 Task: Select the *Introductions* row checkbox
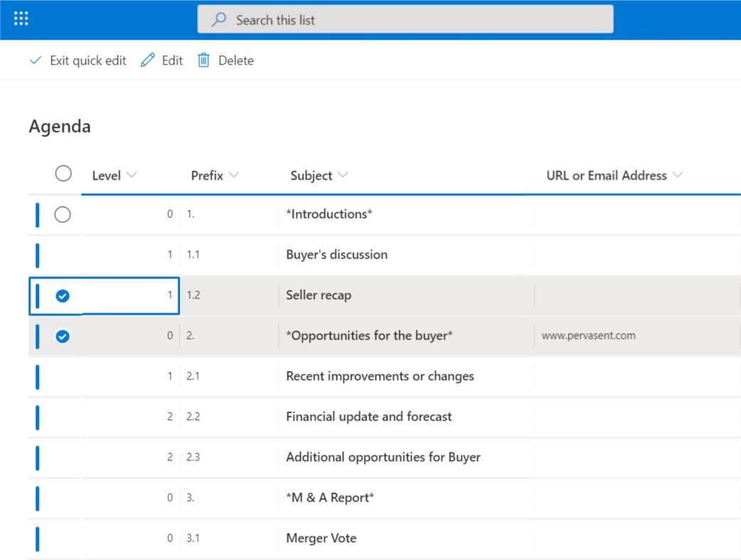pyautogui.click(x=63, y=214)
